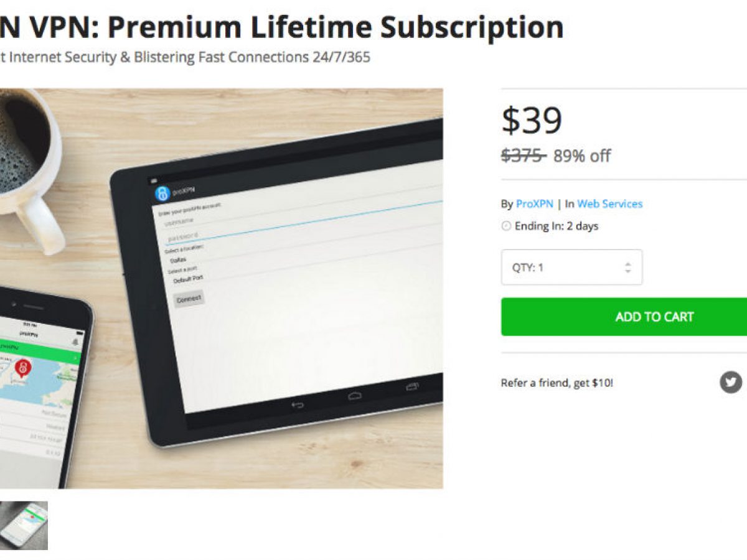
Task: Click the QTY down arrow
Action: [627, 272]
